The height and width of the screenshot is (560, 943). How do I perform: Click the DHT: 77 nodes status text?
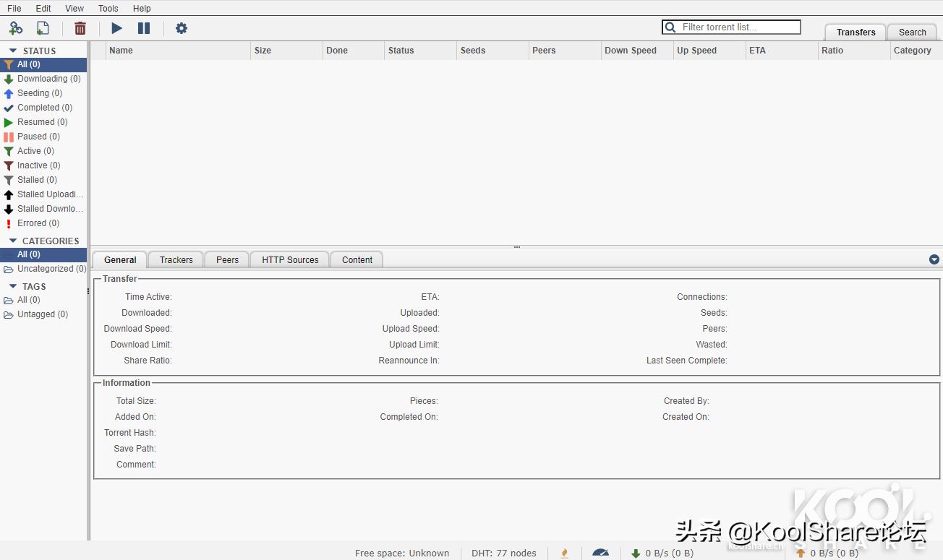[x=504, y=553]
